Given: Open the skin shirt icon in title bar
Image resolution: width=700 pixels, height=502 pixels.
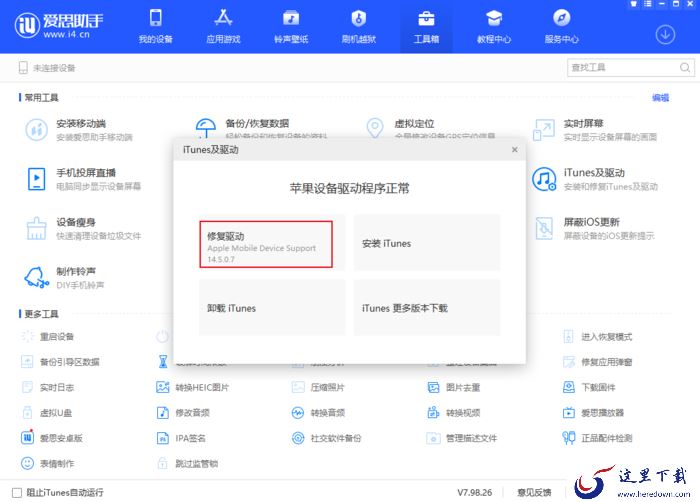Looking at the screenshot, I should tap(633, 4).
